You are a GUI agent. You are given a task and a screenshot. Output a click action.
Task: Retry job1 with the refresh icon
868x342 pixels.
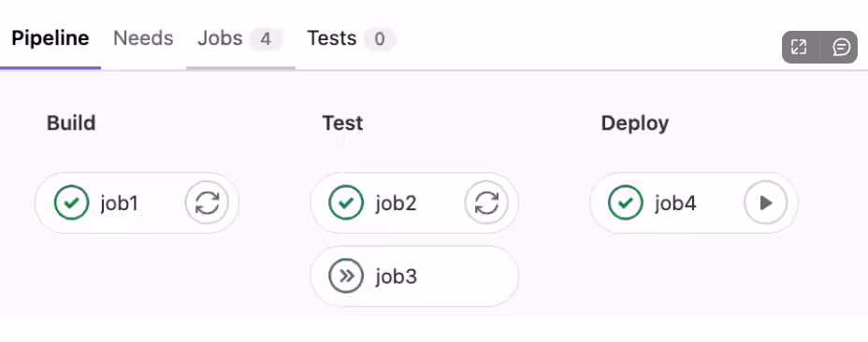coord(207,203)
